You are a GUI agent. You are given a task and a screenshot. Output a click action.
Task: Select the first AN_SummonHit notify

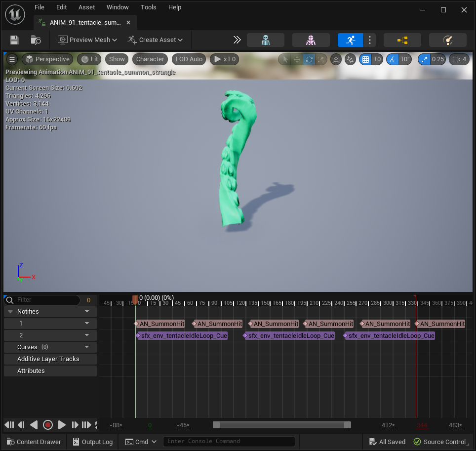coord(159,324)
